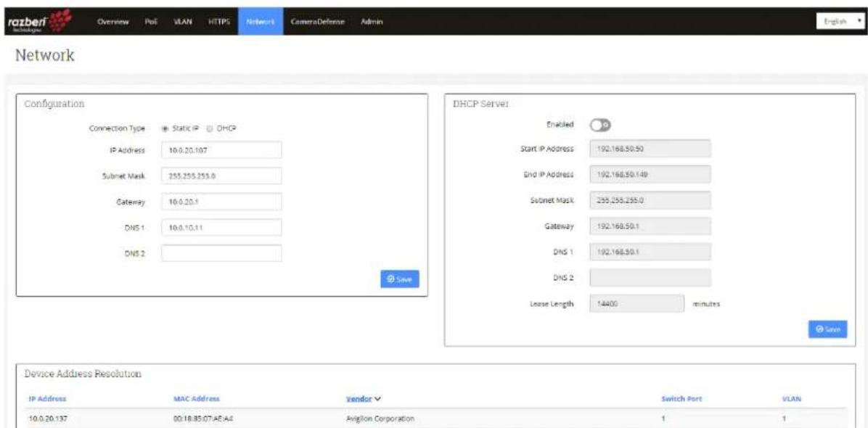Switch to the PoE tab
This screenshot has height=428, width=868.
(x=152, y=22)
